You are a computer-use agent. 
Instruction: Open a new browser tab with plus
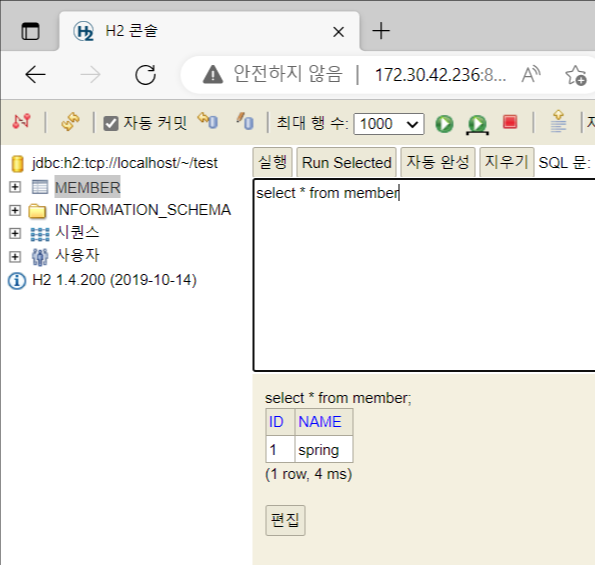[x=381, y=31]
